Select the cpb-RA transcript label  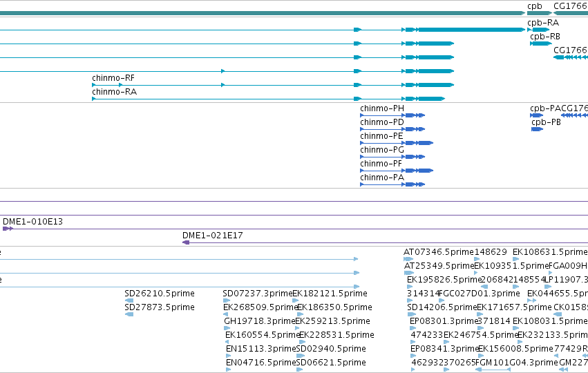tap(543, 23)
